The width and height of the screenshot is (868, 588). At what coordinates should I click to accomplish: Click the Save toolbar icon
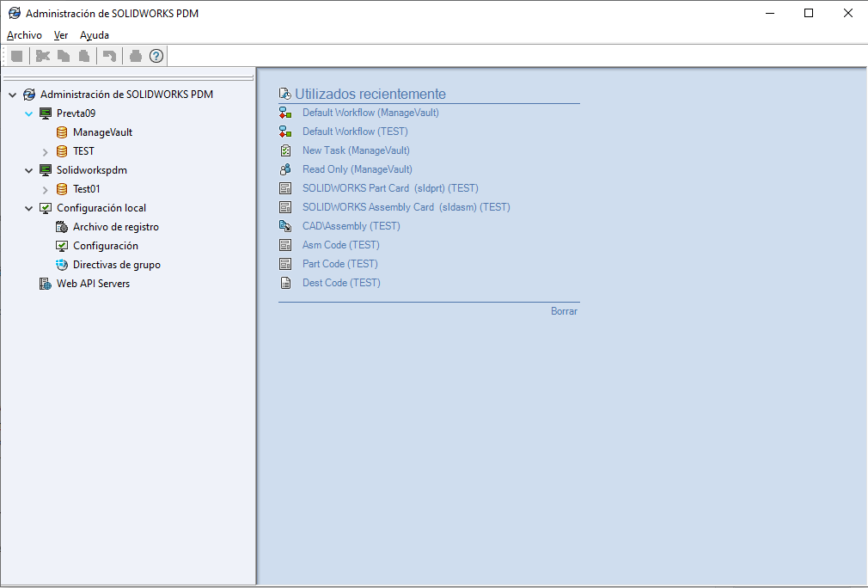(x=17, y=56)
